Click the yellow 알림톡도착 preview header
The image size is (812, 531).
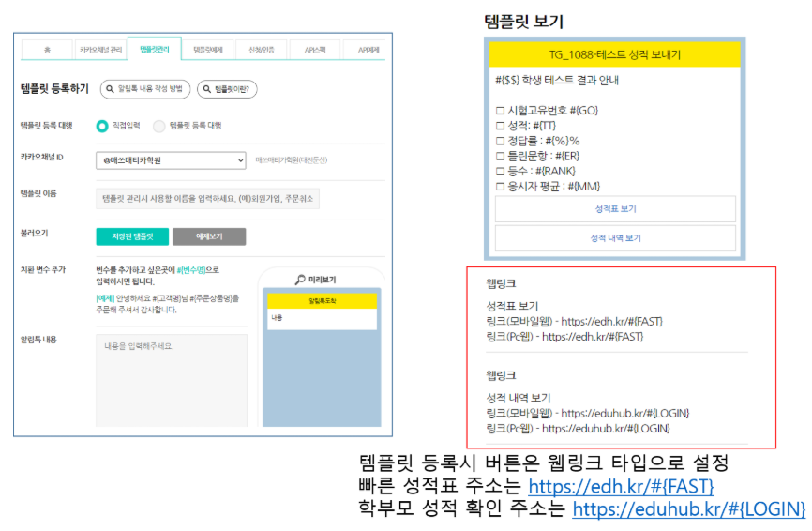322,301
